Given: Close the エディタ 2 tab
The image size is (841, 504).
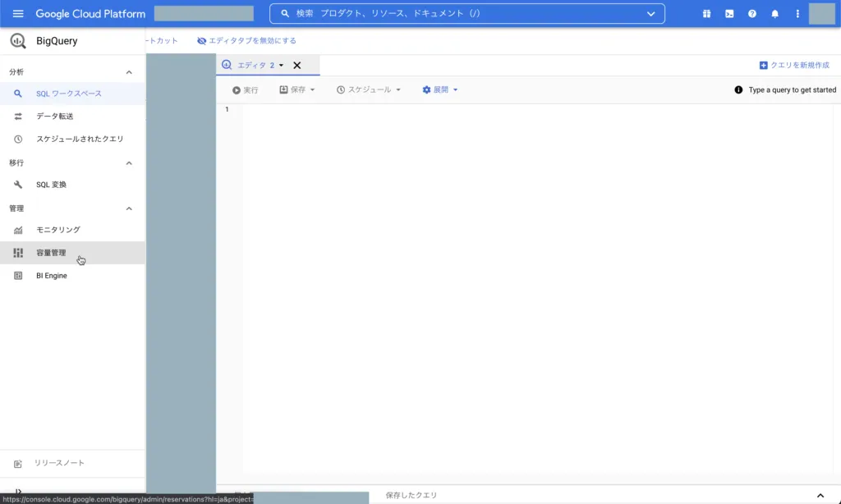Looking at the screenshot, I should pyautogui.click(x=297, y=66).
